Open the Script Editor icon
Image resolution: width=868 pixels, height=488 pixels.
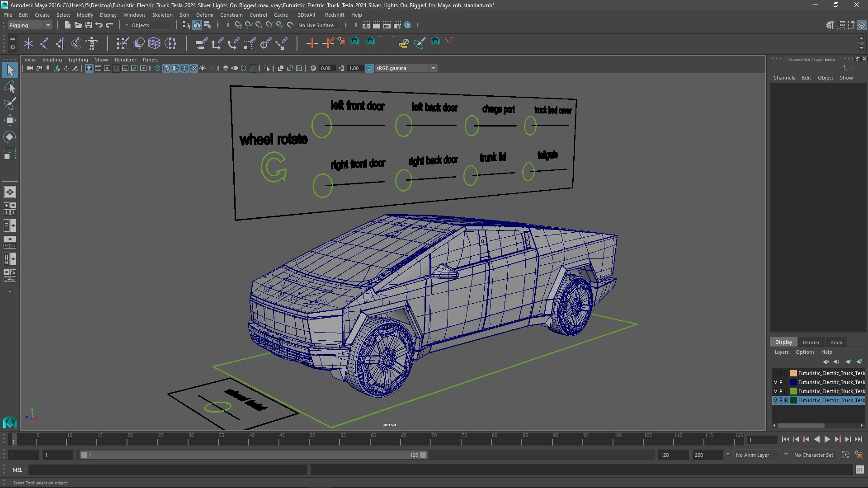click(859, 470)
